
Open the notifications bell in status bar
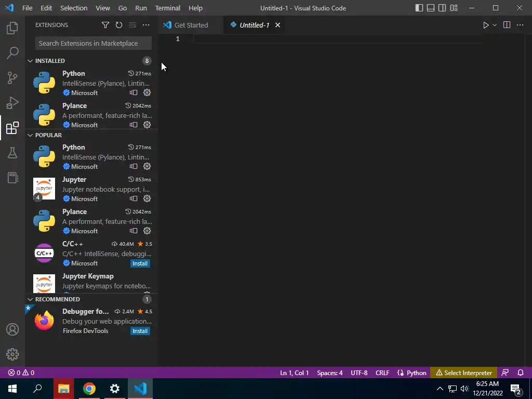pyautogui.click(x=521, y=373)
